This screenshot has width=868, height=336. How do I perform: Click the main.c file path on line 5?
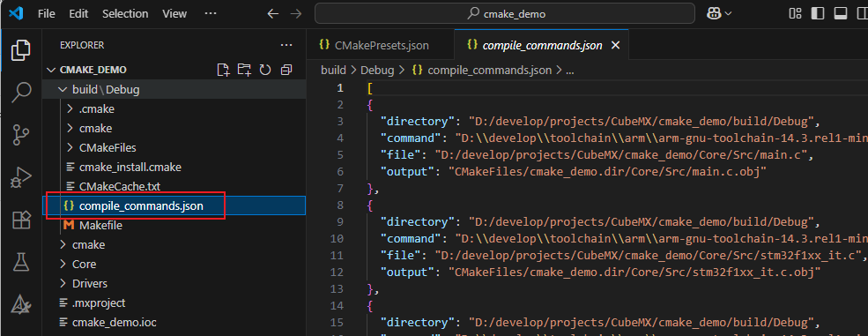coord(621,155)
